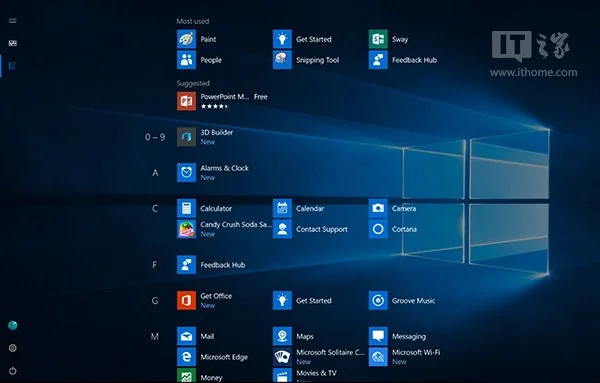
Task: Click the "Sway" label text
Action: 400,39
